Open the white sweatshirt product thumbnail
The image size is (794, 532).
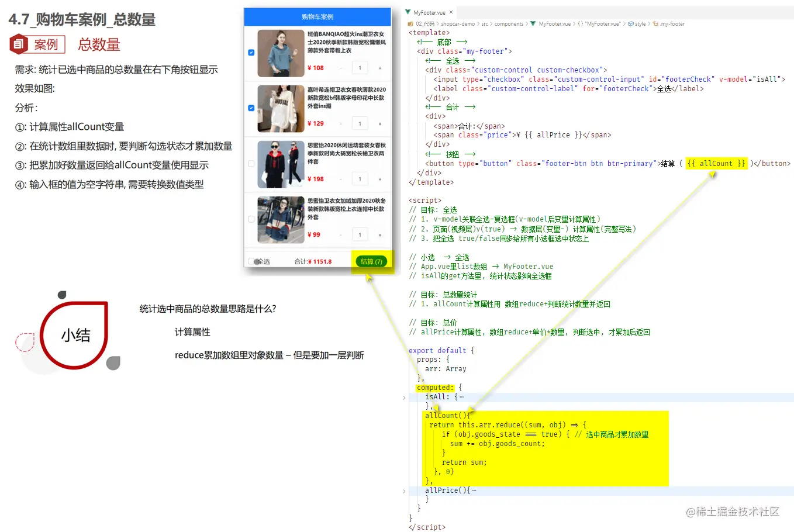tap(281, 109)
